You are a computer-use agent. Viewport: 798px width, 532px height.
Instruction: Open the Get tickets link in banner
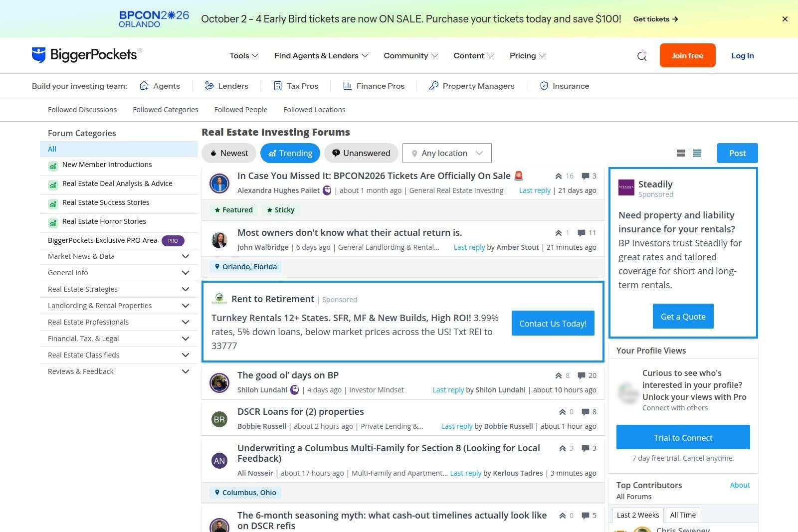(655, 19)
